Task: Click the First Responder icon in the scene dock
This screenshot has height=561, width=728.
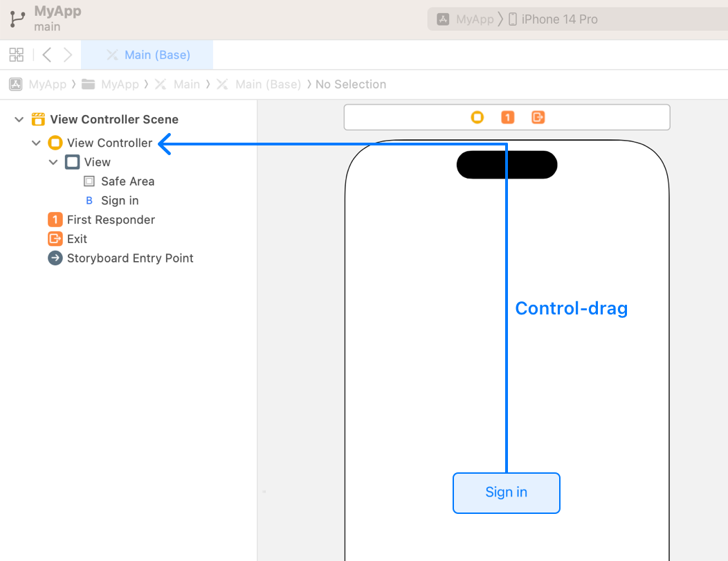Action: 507,117
